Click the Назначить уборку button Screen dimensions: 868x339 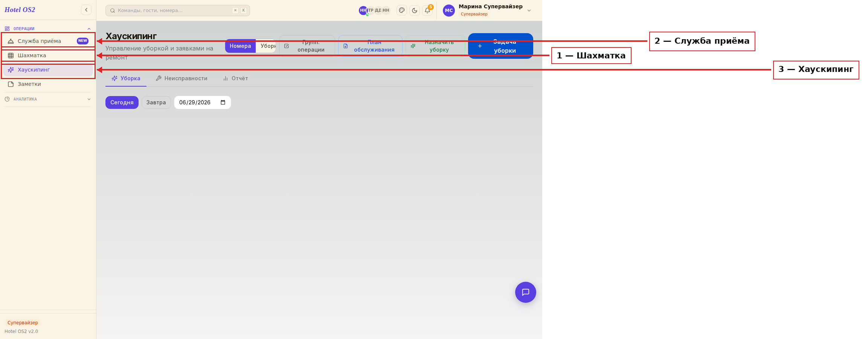tap(435, 46)
